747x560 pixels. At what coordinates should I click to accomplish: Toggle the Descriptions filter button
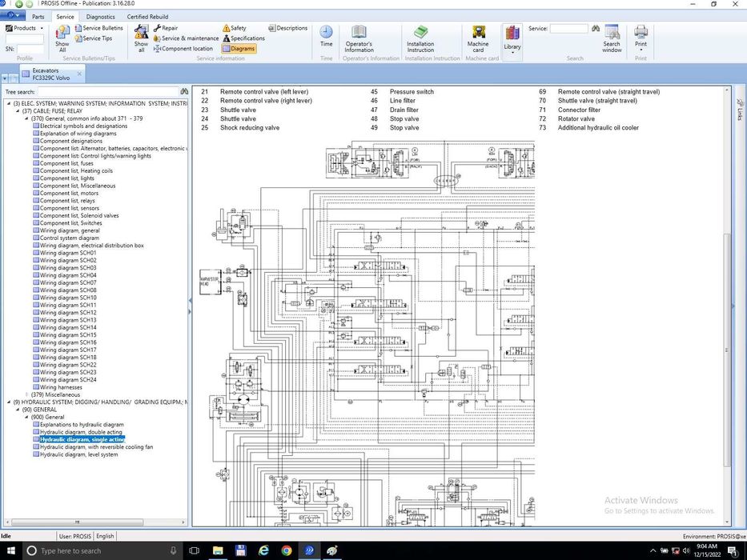click(287, 28)
